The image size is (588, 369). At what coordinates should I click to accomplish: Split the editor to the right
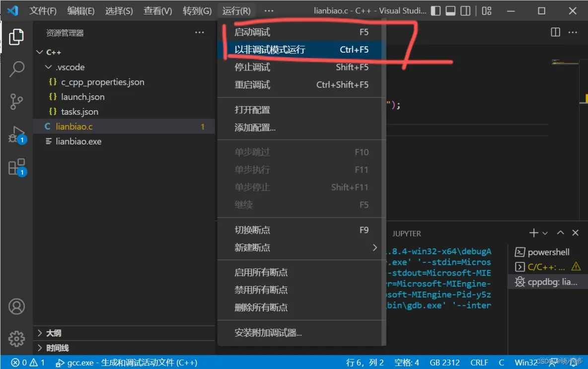555,32
